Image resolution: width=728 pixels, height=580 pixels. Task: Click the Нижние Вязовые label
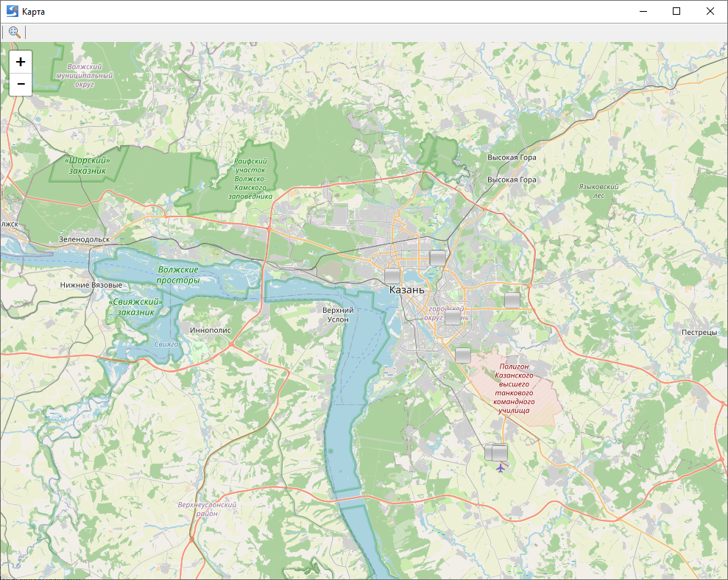[91, 285]
